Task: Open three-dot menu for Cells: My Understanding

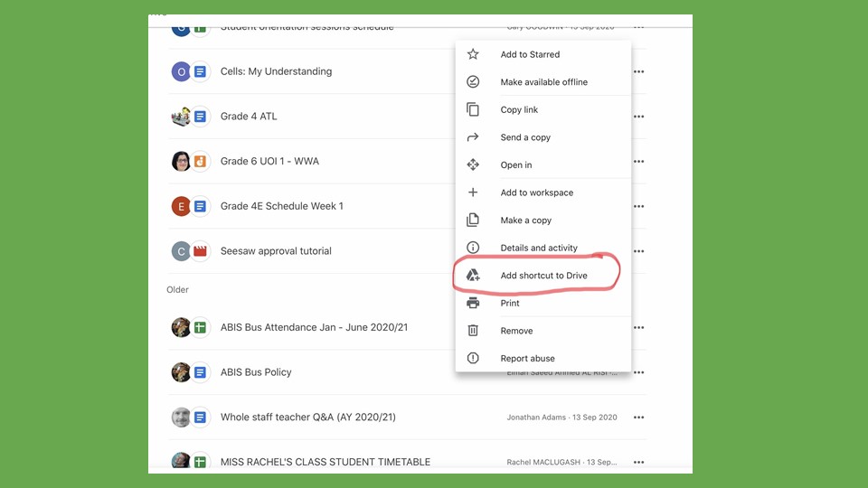Action: pos(638,71)
